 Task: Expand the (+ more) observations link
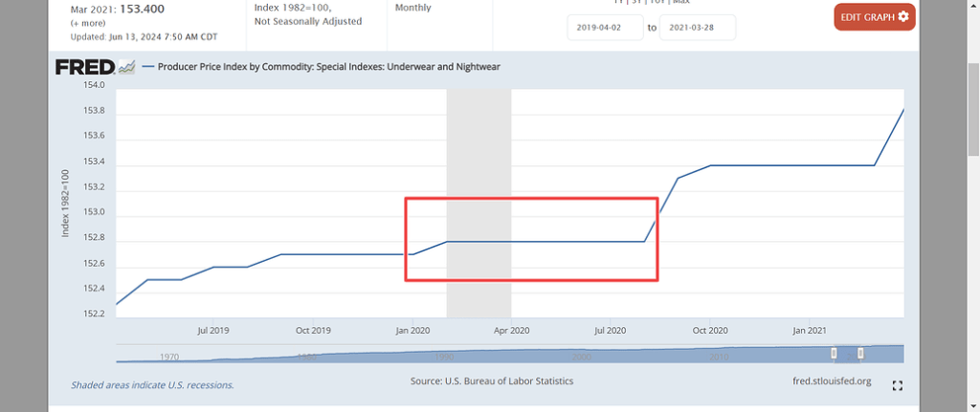87,22
